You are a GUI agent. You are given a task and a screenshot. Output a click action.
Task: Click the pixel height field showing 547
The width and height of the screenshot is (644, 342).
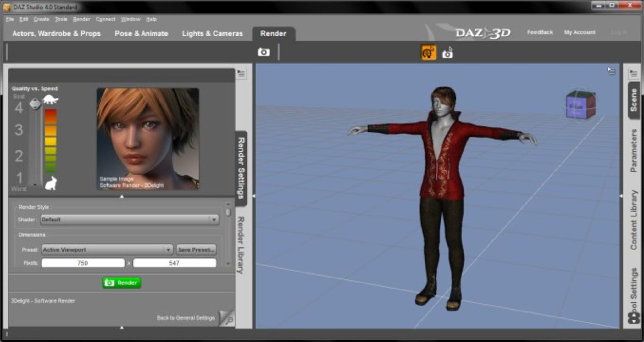tap(175, 263)
